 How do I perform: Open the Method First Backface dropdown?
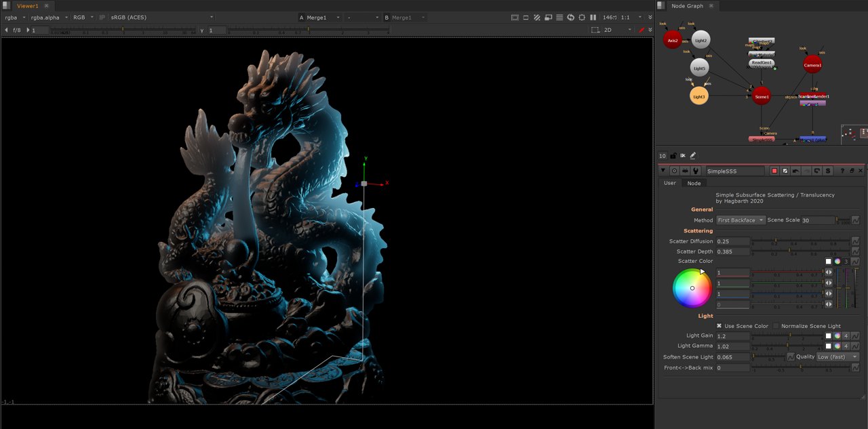741,220
